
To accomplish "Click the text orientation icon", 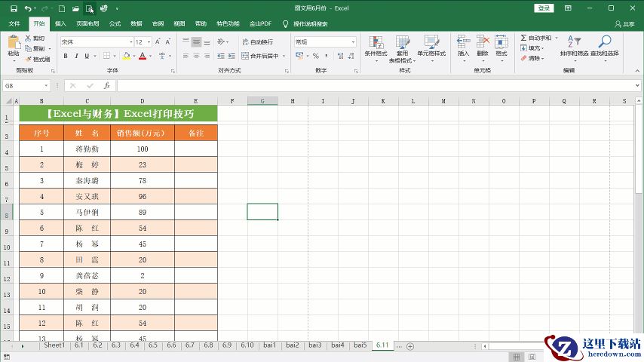I will pos(221,42).
